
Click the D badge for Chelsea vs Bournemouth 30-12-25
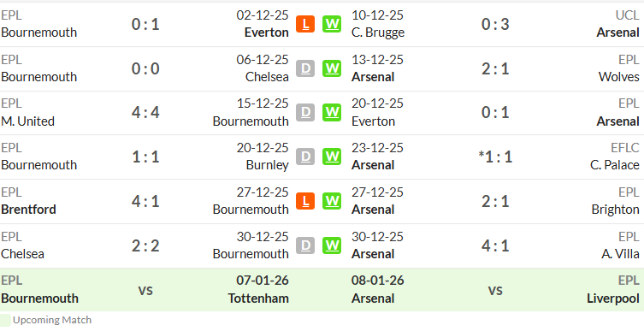pyautogui.click(x=305, y=245)
